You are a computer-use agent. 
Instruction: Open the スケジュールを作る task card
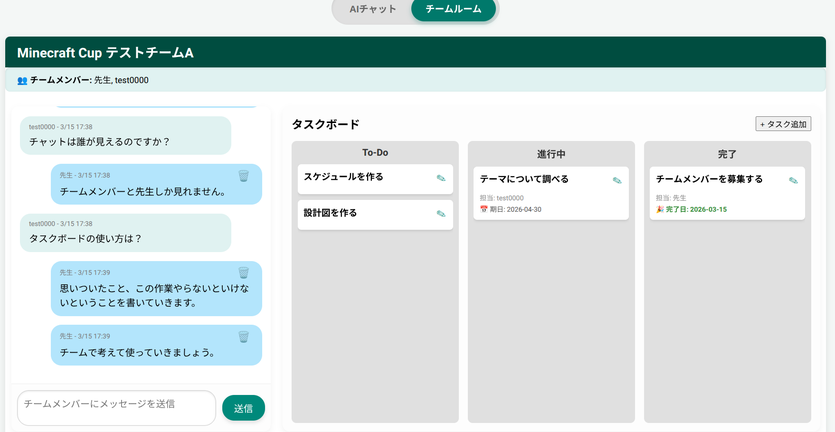click(375, 179)
